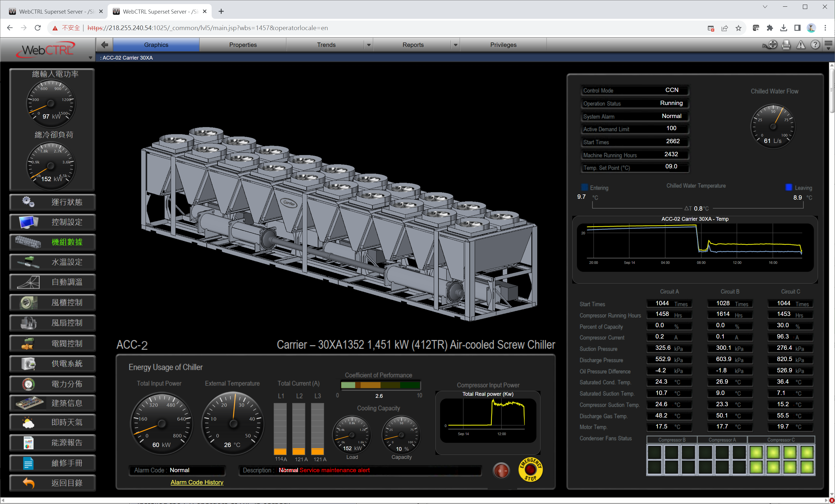Click the printer icon in the toolbar
Viewport: 835px width, 504px height.
pos(786,44)
